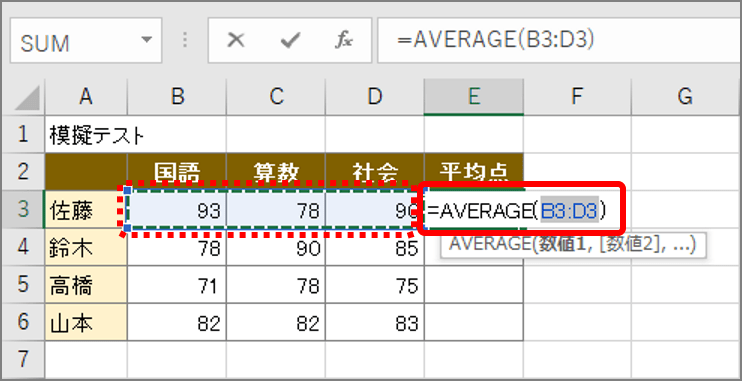Cancel formula entry with the X icon
This screenshot has height=381, width=742.
pyautogui.click(x=236, y=41)
